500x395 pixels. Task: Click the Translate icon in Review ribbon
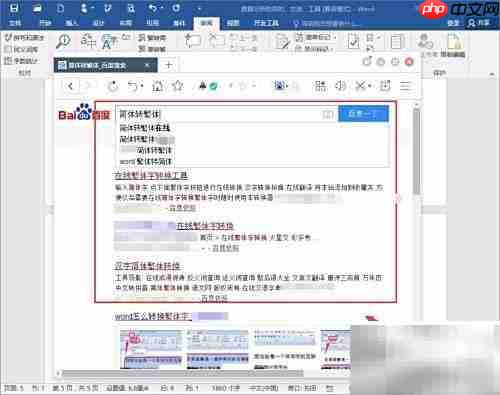pyautogui.click(x=88, y=41)
